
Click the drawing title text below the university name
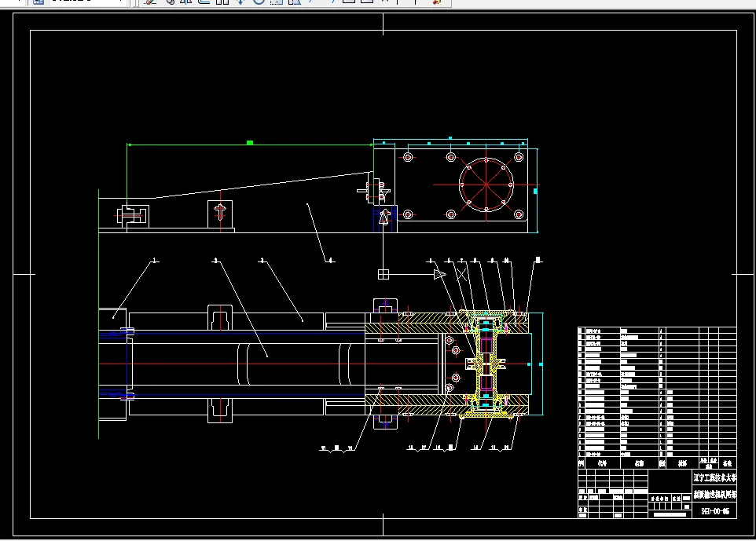click(715, 494)
